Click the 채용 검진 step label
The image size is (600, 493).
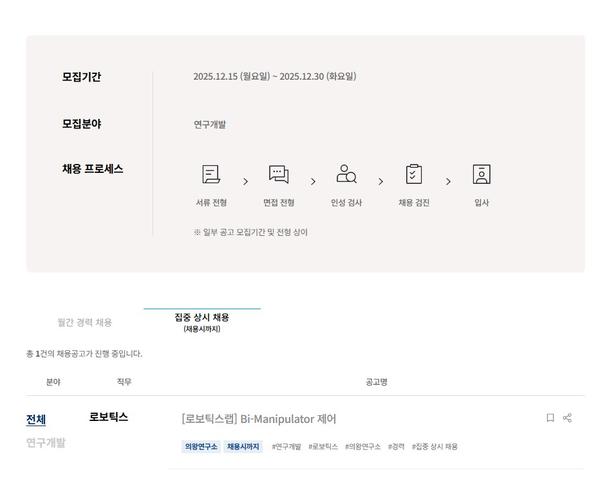(414, 202)
